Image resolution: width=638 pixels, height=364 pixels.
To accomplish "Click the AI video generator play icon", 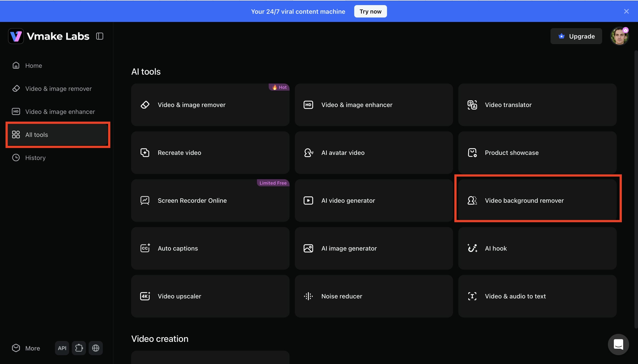I will tap(308, 200).
